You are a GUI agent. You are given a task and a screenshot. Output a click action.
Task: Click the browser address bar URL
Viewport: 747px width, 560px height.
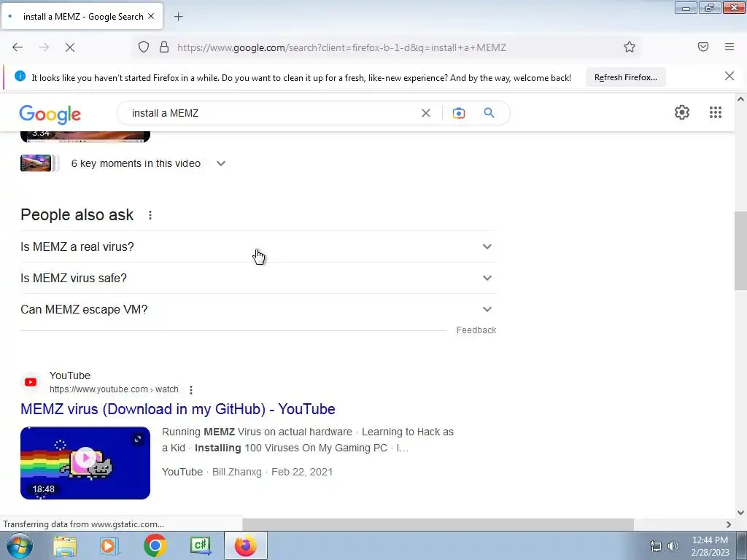tap(341, 47)
